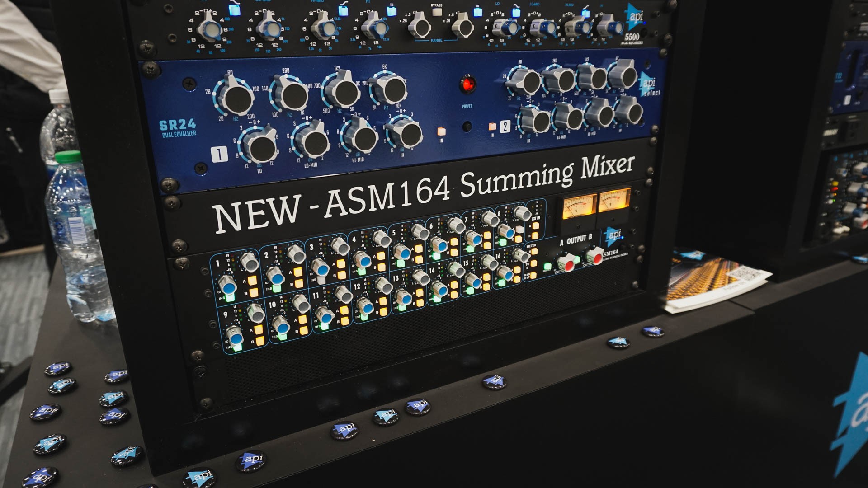Toggle bus A button on mixer channel 1

(x=253, y=281)
